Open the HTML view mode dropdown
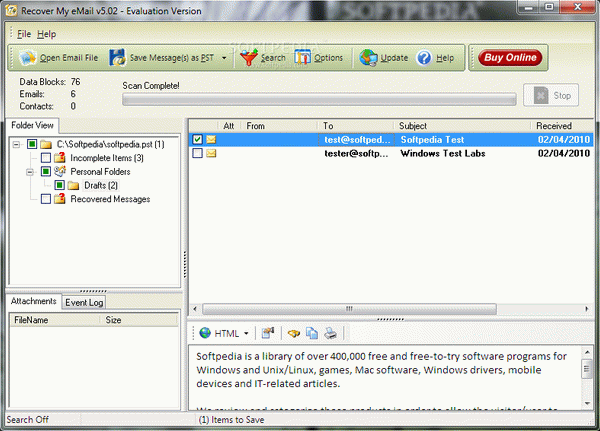 [246, 334]
